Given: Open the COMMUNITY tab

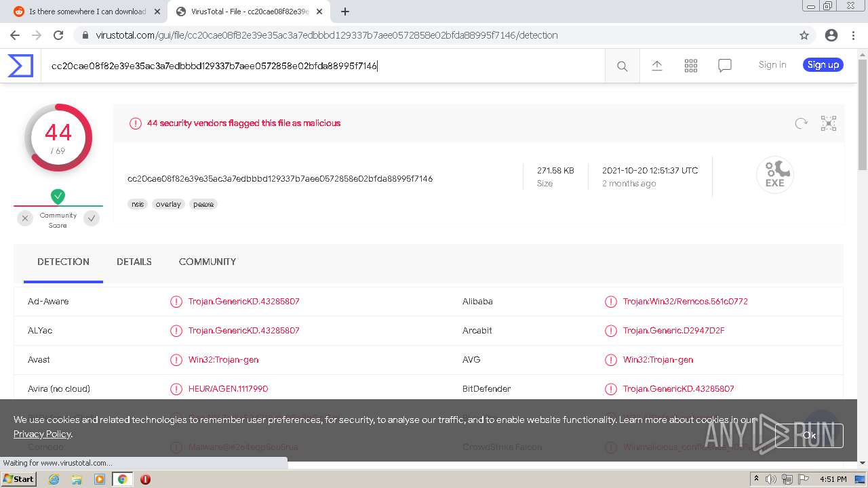Looking at the screenshot, I should [x=208, y=262].
